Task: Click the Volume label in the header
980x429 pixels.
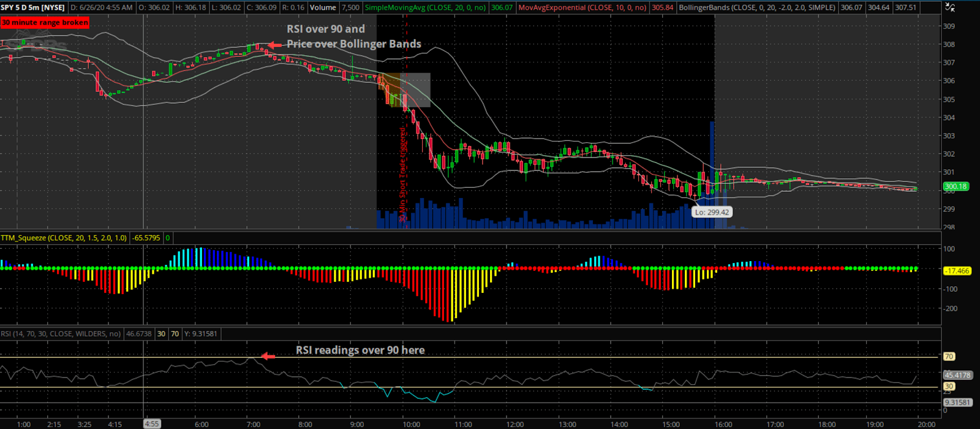Action: pyautogui.click(x=323, y=7)
